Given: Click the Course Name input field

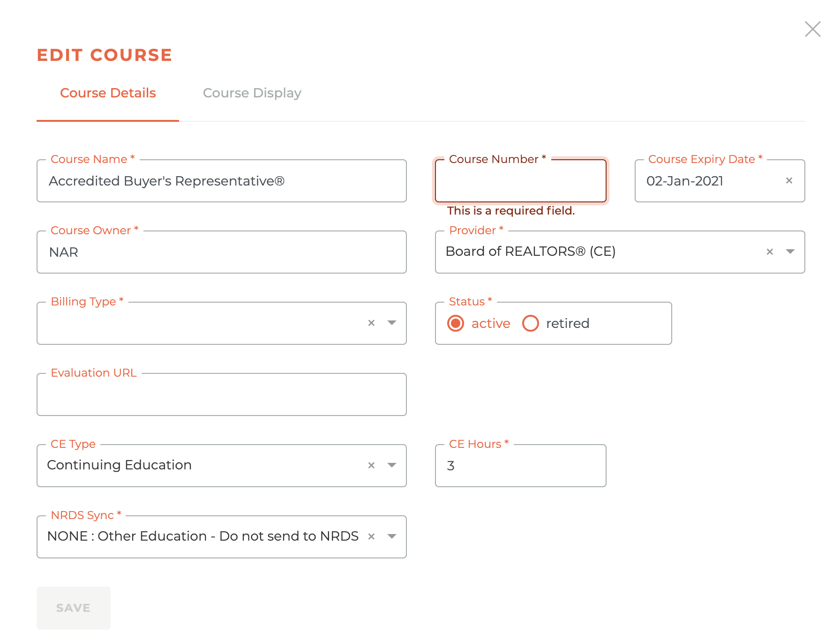Looking at the screenshot, I should coord(222,181).
